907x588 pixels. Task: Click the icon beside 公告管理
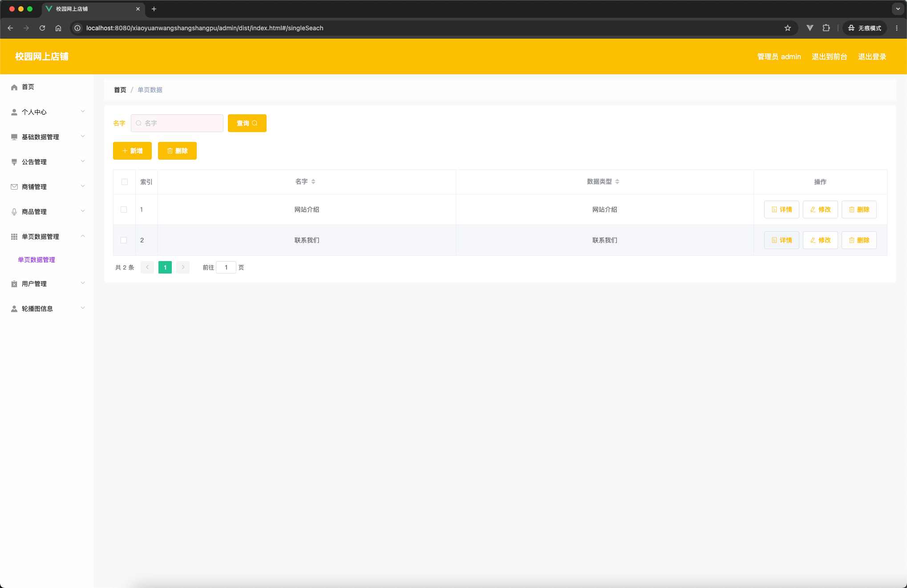click(14, 162)
